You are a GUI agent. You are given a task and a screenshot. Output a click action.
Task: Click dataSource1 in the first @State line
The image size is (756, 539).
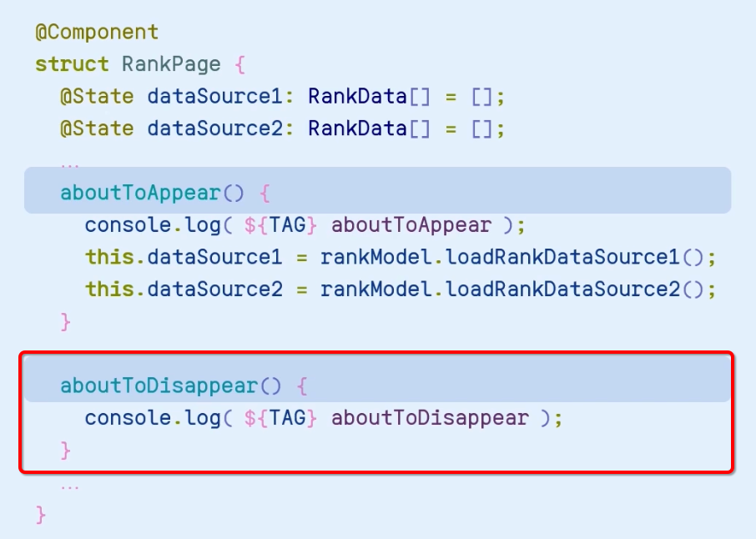tap(214, 97)
